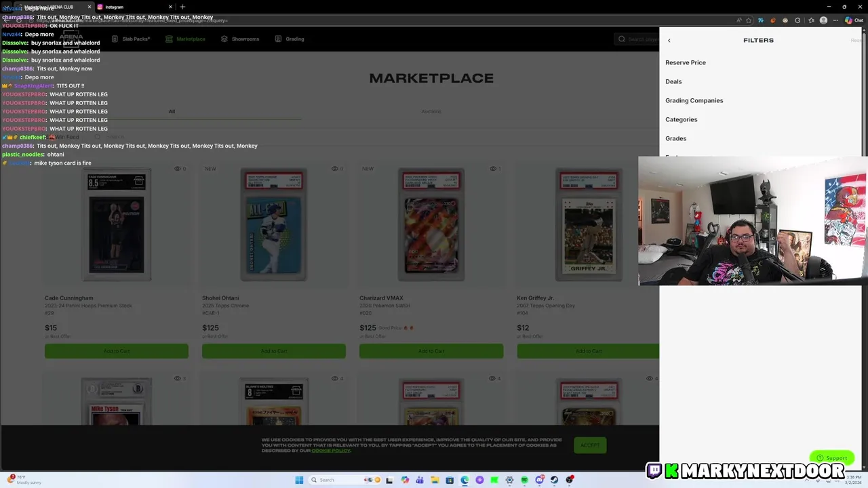
Task: Add Ken Griffey Jr. card to cart
Action: 588,351
